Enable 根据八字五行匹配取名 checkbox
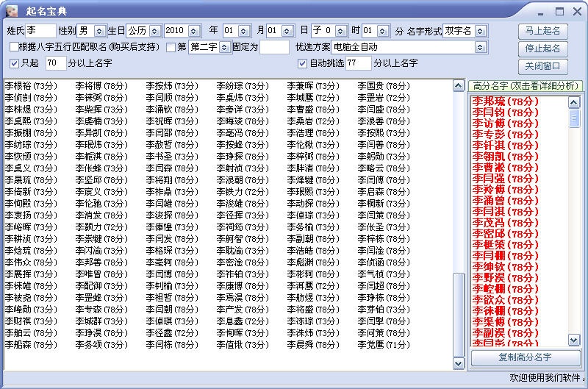588x389 pixels. coord(14,47)
